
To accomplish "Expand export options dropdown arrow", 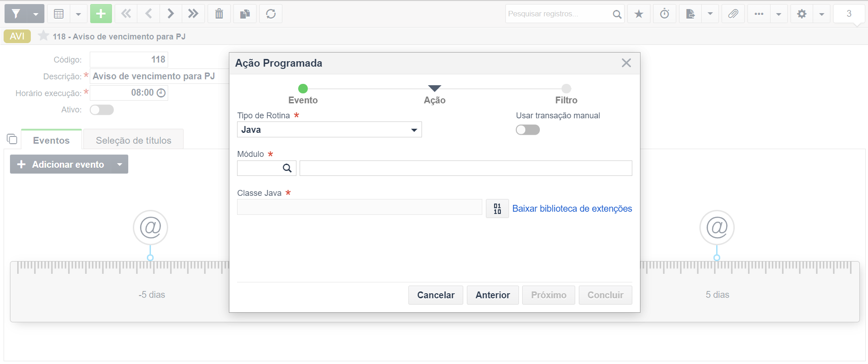I will click(710, 14).
